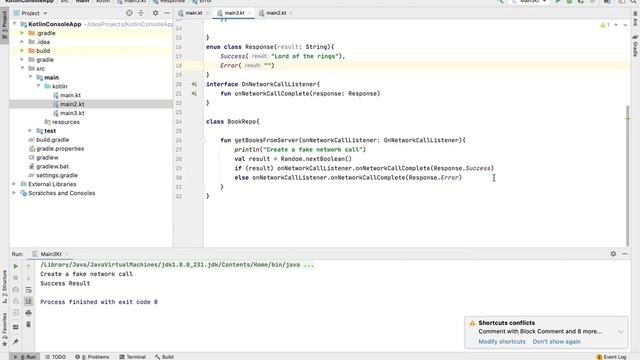Expand the .idea folder

[x=22, y=42]
